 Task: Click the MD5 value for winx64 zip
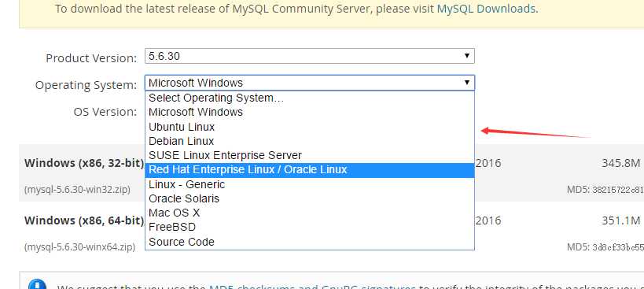(x=618, y=247)
